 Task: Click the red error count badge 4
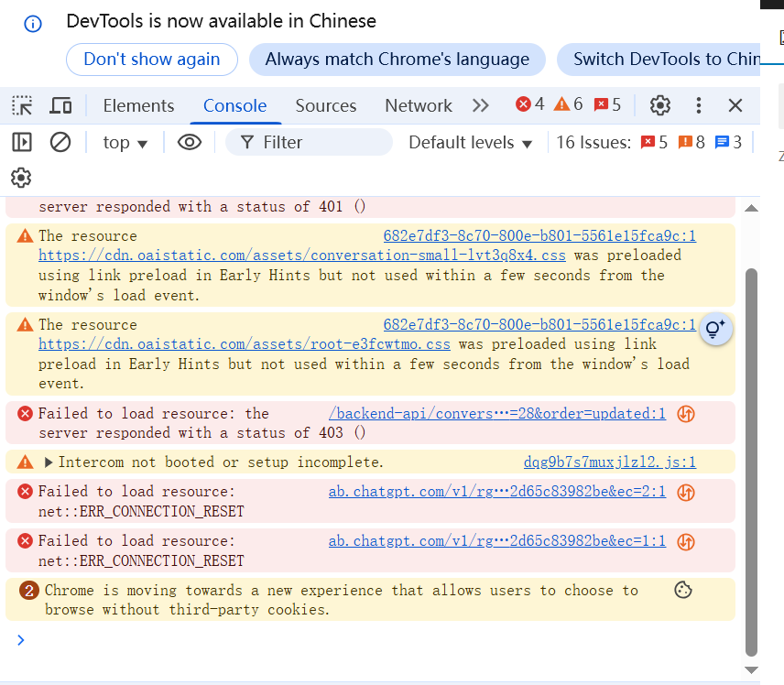[x=530, y=104]
